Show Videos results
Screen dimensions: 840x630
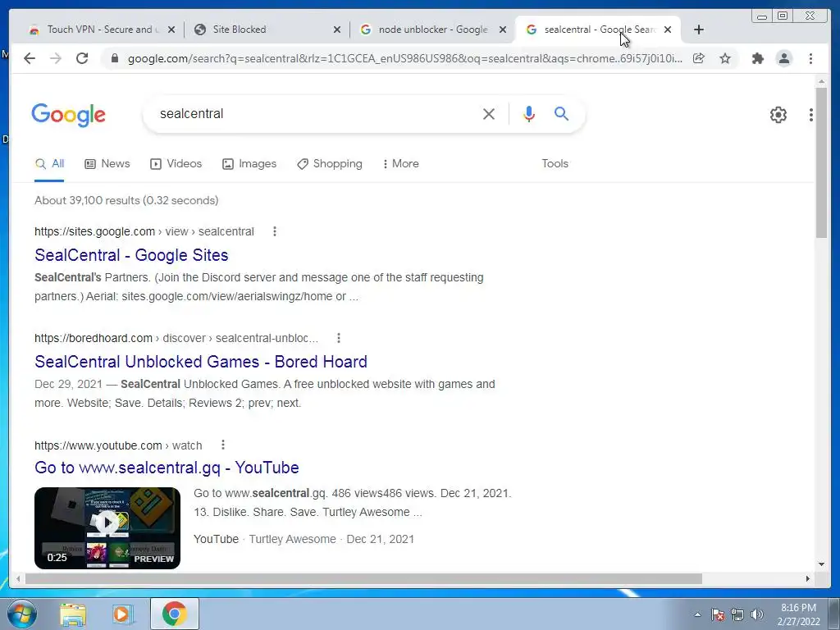[176, 164]
